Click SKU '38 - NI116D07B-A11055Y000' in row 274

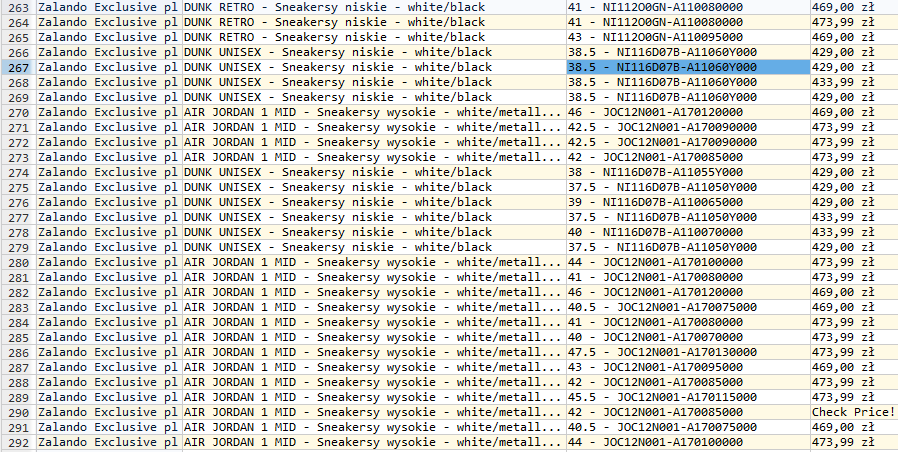(688, 172)
